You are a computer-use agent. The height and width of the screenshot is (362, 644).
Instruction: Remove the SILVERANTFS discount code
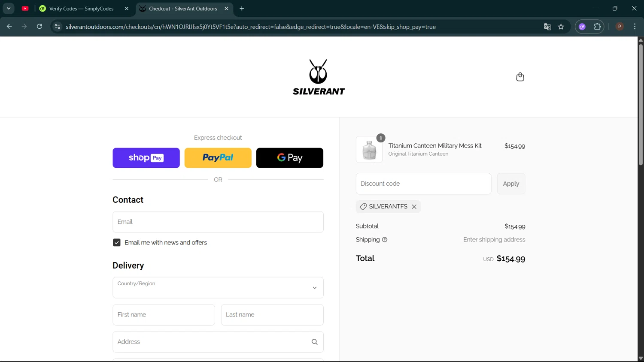click(414, 207)
